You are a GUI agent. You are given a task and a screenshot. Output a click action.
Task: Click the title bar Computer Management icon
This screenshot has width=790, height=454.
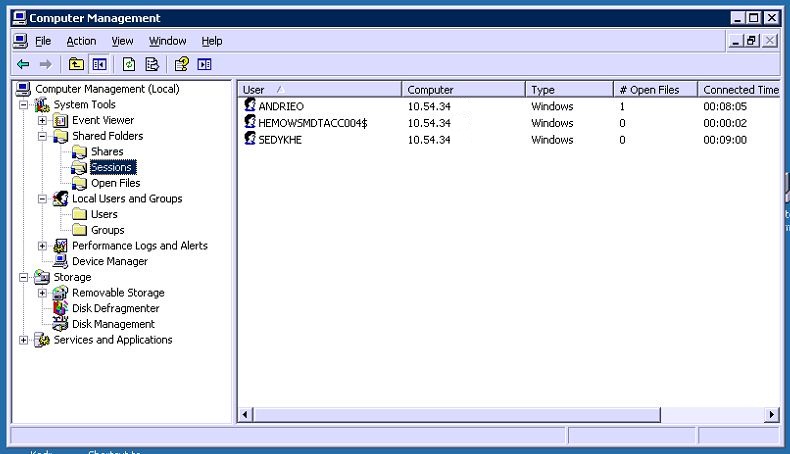pos(20,18)
